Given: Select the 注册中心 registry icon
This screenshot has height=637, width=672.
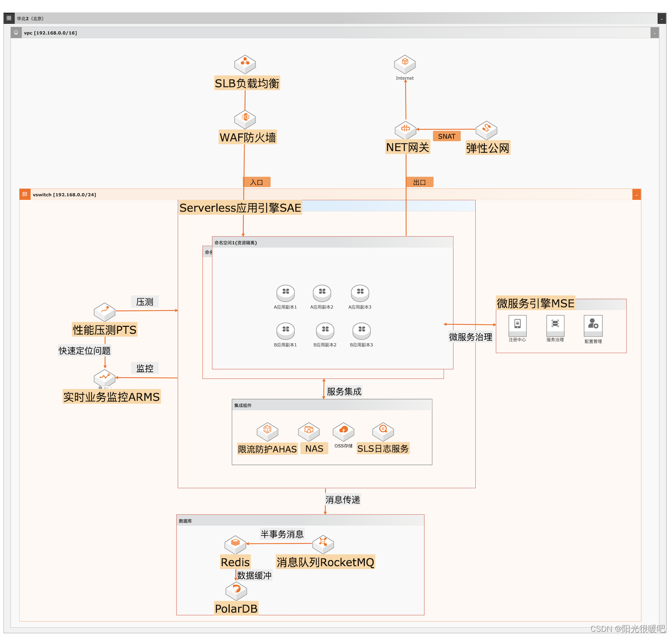Looking at the screenshot, I should pyautogui.click(x=518, y=325).
